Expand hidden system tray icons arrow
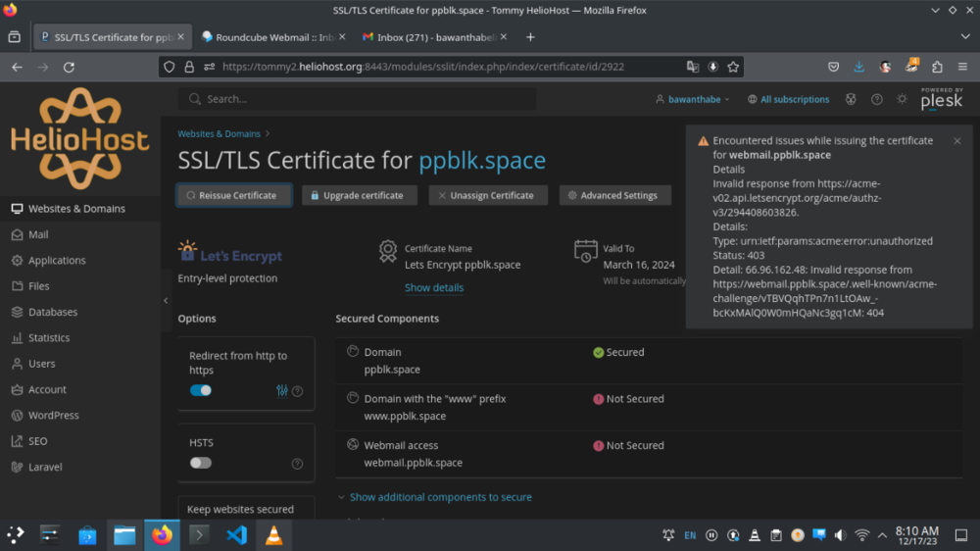Viewport: 980px width, 551px height. [882, 535]
